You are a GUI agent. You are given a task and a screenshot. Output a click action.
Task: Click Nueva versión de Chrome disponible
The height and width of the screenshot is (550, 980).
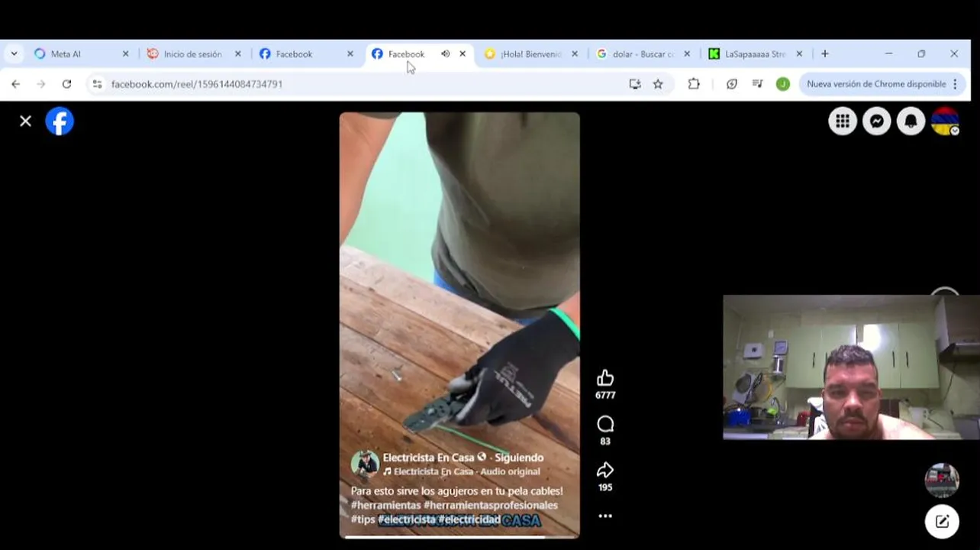point(876,84)
